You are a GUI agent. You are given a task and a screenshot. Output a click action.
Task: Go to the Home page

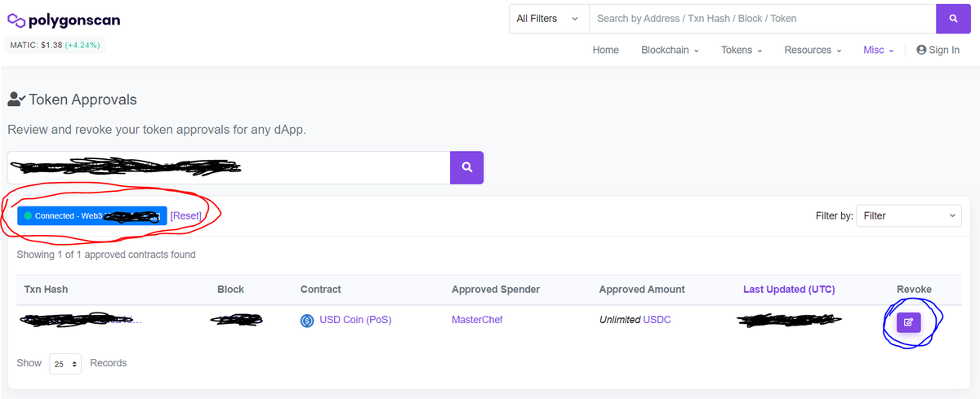click(605, 50)
